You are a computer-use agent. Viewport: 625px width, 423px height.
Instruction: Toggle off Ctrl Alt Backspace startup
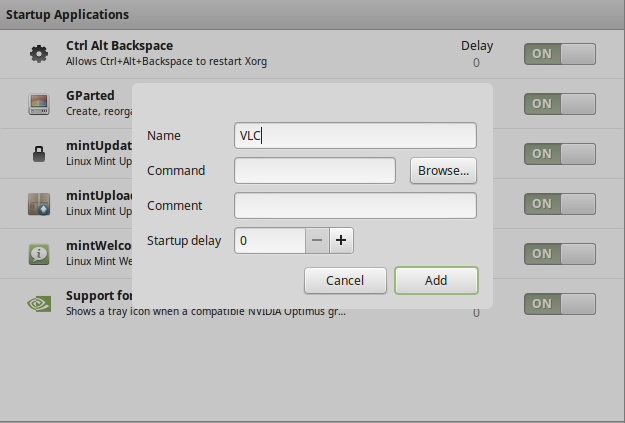coord(559,54)
